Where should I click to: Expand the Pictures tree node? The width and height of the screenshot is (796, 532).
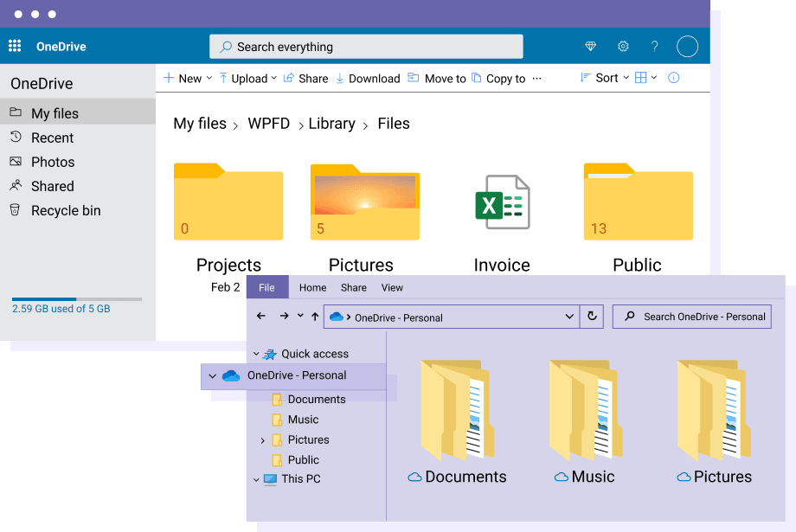pos(263,440)
